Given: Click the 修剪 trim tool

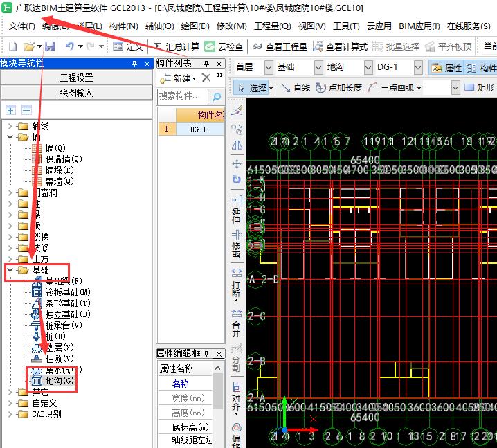Looking at the screenshot, I should click(237, 244).
